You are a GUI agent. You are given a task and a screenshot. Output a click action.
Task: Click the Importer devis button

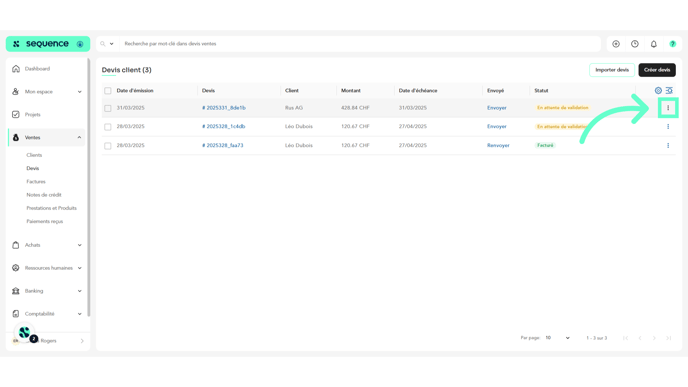[612, 70]
